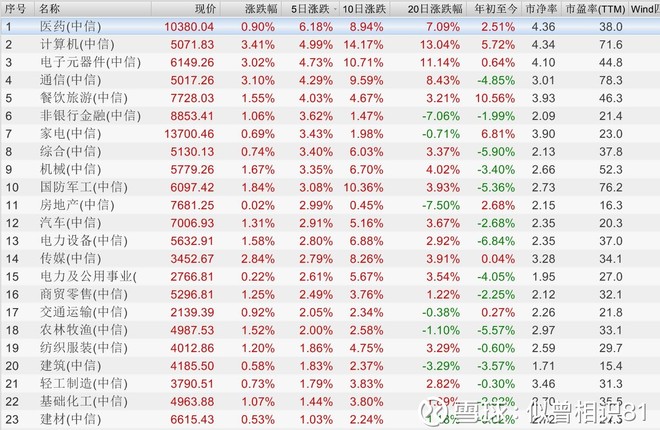Click the 市净率 column header
660x430 pixels.
[541, 8]
